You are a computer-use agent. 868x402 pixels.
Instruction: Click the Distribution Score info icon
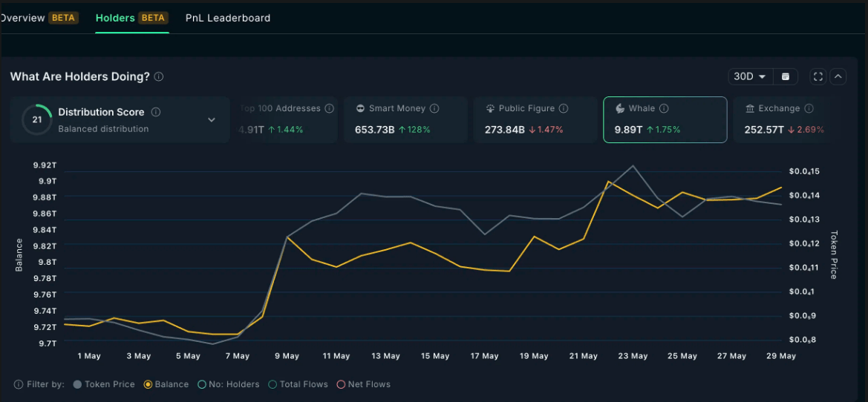(x=156, y=112)
